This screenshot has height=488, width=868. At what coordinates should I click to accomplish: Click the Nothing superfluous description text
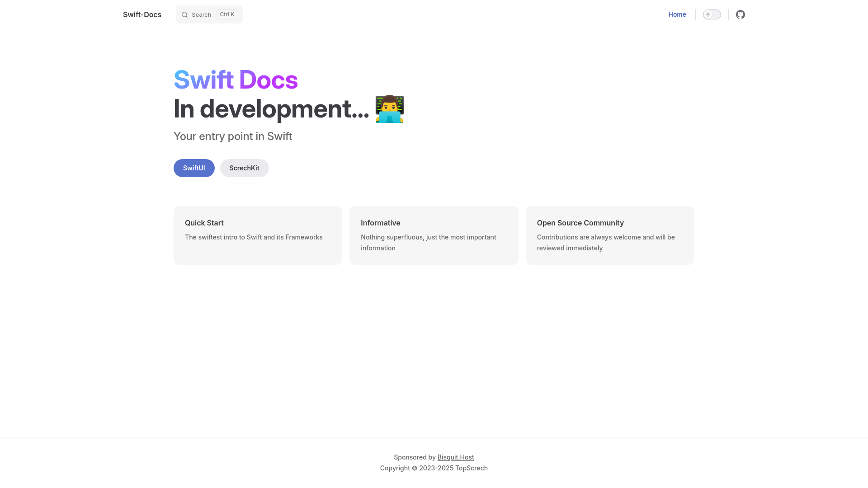(429, 243)
